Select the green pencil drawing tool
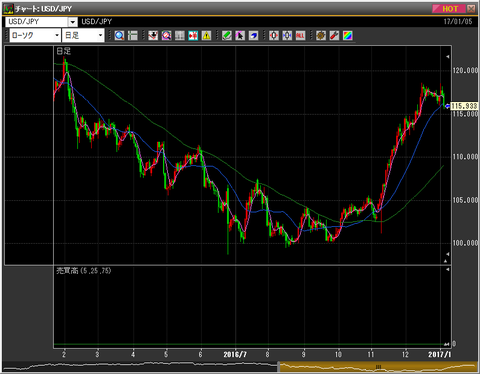The height and width of the screenshot is (374, 480). click(x=227, y=35)
